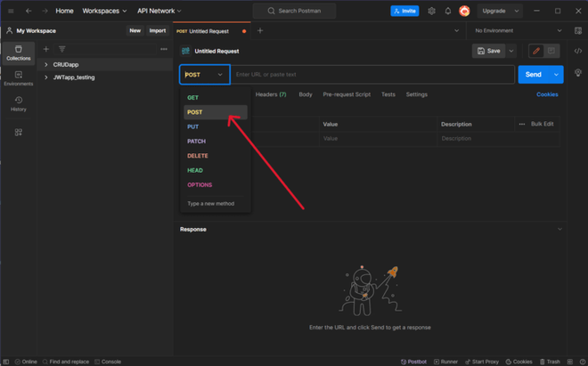Select GET method

[216, 97]
